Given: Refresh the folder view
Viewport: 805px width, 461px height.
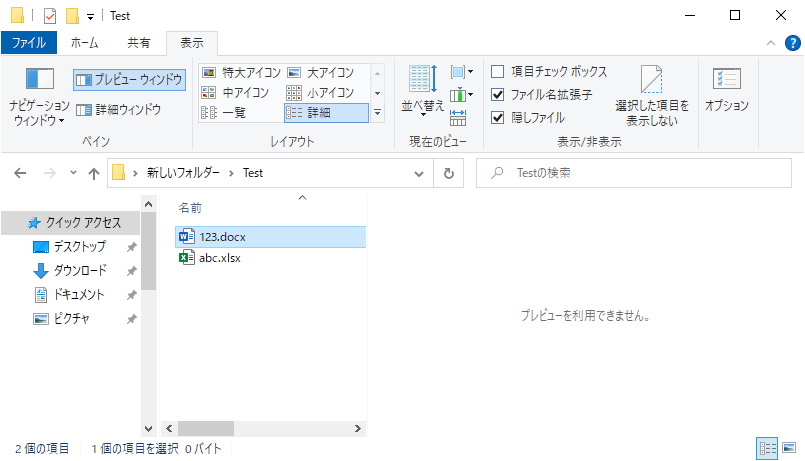Looking at the screenshot, I should coord(449,174).
